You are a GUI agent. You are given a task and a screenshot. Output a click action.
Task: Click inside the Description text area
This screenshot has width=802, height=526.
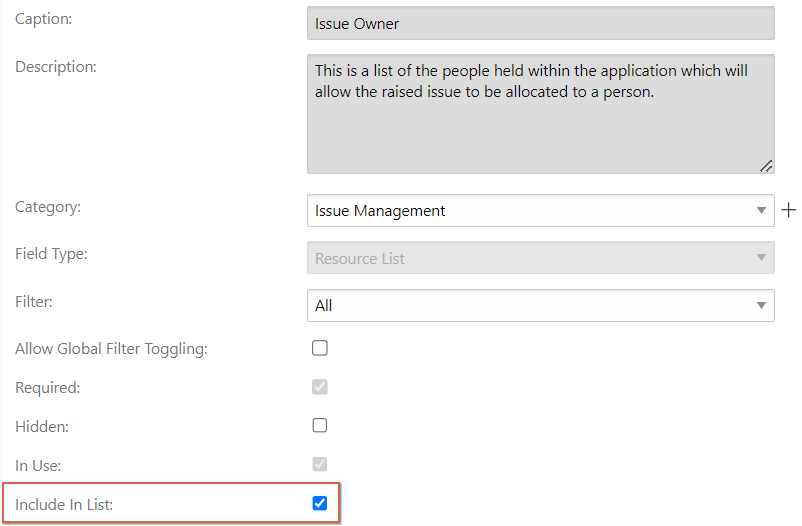[x=541, y=114]
